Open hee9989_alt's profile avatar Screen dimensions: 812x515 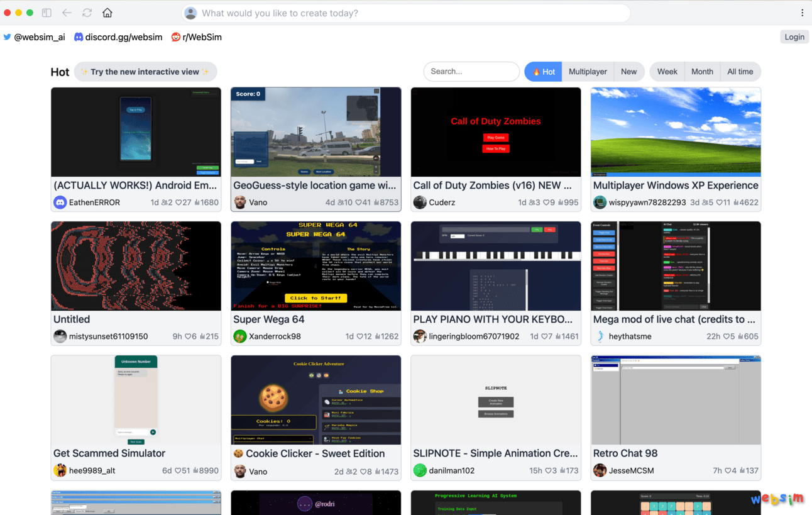pyautogui.click(x=60, y=470)
